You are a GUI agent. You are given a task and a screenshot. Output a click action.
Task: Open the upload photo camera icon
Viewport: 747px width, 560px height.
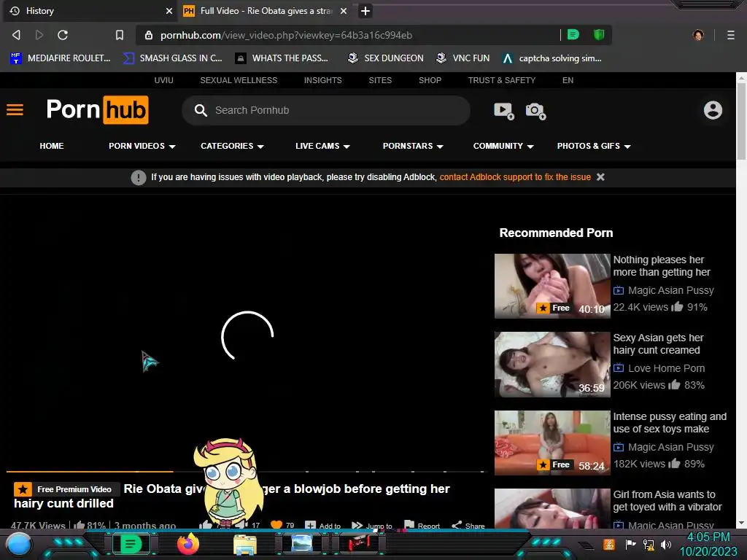pyautogui.click(x=535, y=111)
